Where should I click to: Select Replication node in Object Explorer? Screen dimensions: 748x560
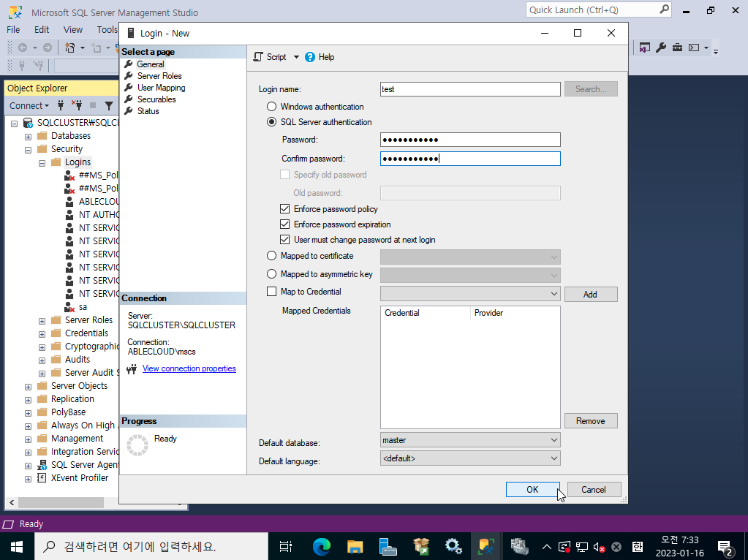point(72,398)
